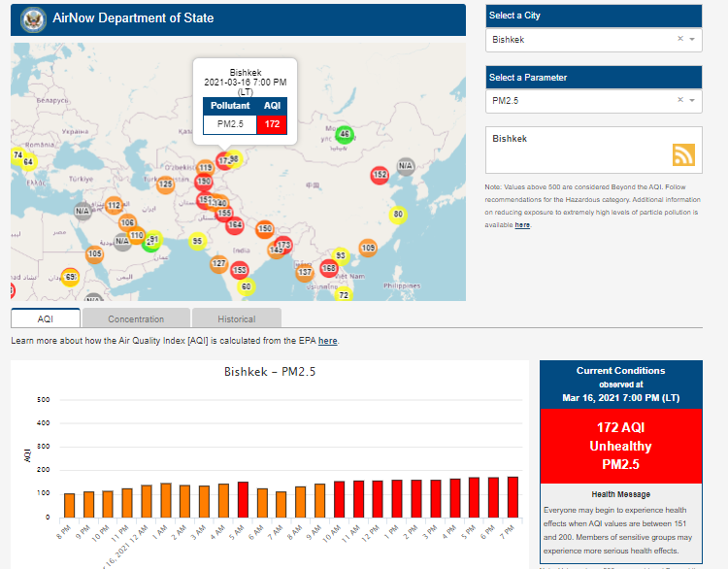Select the green 46 AQI map marker
Image resolution: width=728 pixels, height=569 pixels.
[345, 134]
